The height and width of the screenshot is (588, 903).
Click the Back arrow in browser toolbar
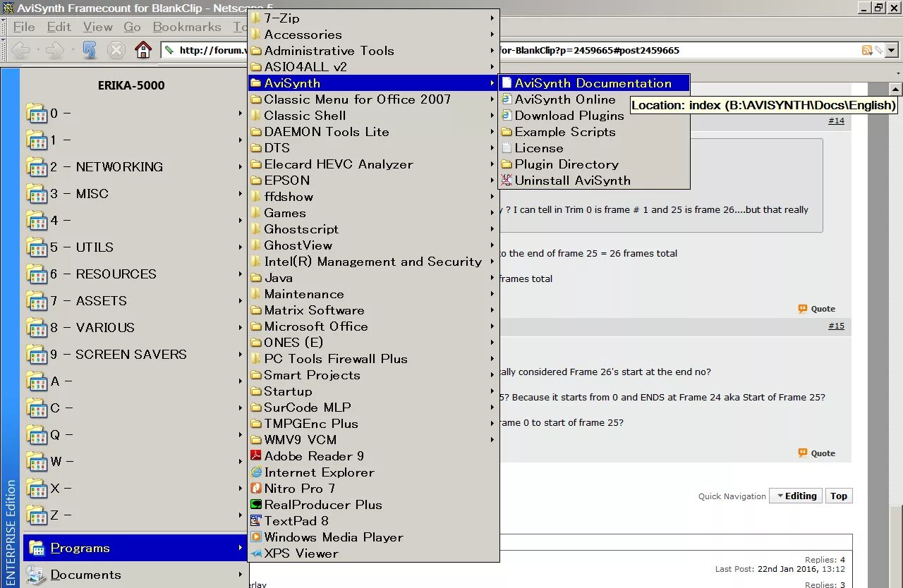[21, 50]
